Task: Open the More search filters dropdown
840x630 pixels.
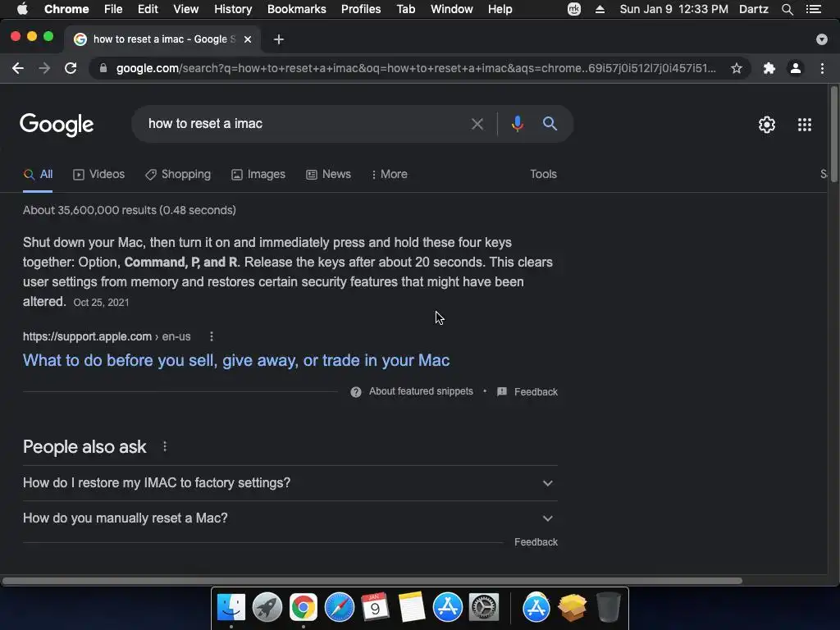Action: [390, 174]
